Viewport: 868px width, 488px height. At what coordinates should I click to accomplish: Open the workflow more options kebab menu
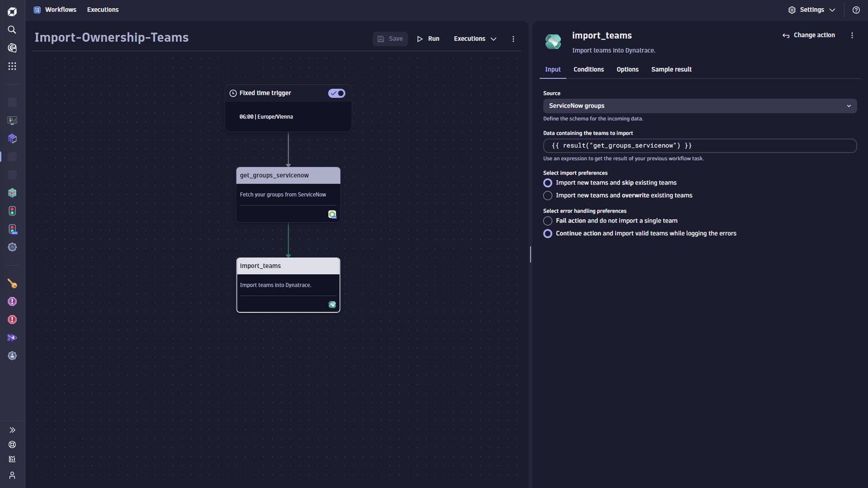513,39
